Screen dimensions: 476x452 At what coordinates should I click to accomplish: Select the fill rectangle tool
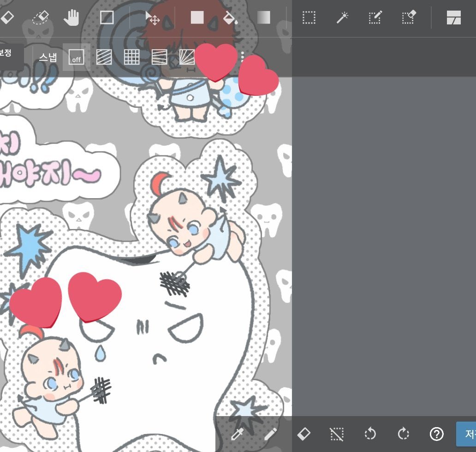[197, 18]
